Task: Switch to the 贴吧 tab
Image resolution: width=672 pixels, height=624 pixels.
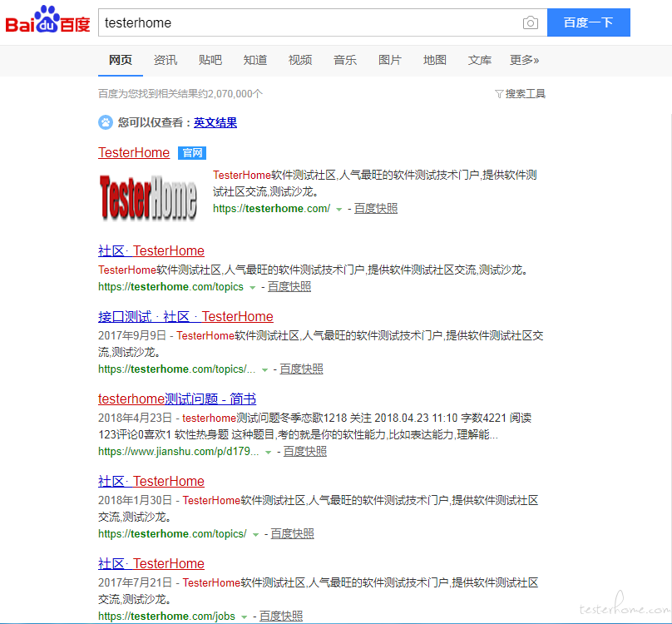Action: click(210, 60)
